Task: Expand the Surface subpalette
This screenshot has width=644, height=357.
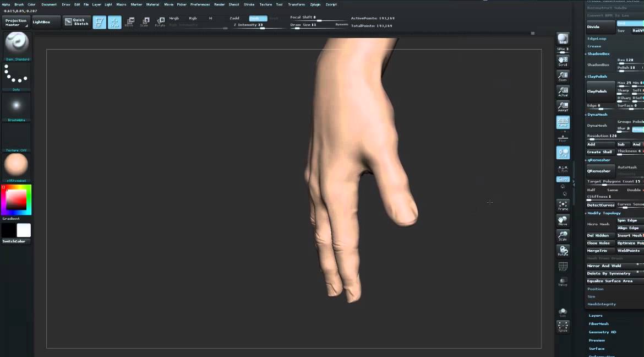Action: [x=597, y=348]
